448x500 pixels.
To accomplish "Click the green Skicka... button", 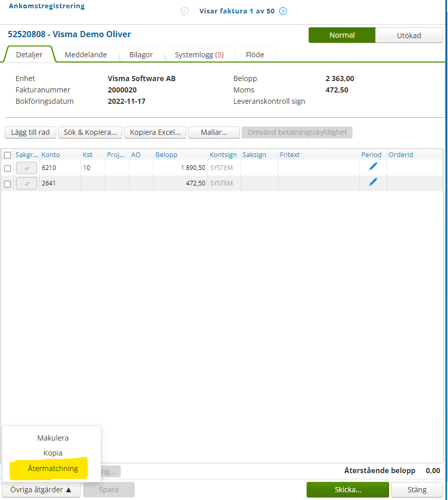I will [348, 490].
